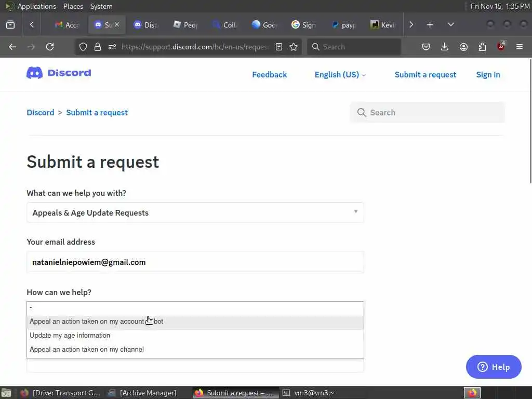Open the uBlock Origin extension icon
The width and height of the screenshot is (532, 399).
pyautogui.click(x=501, y=47)
